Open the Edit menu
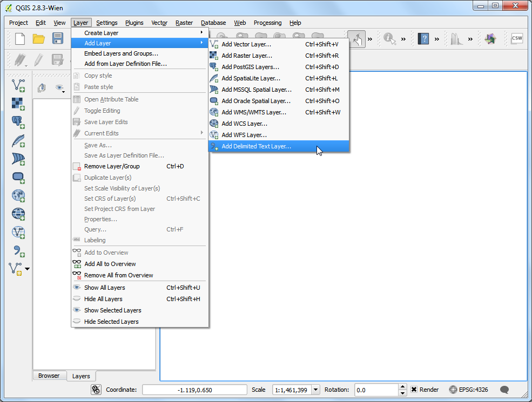532x402 pixels. (41, 23)
